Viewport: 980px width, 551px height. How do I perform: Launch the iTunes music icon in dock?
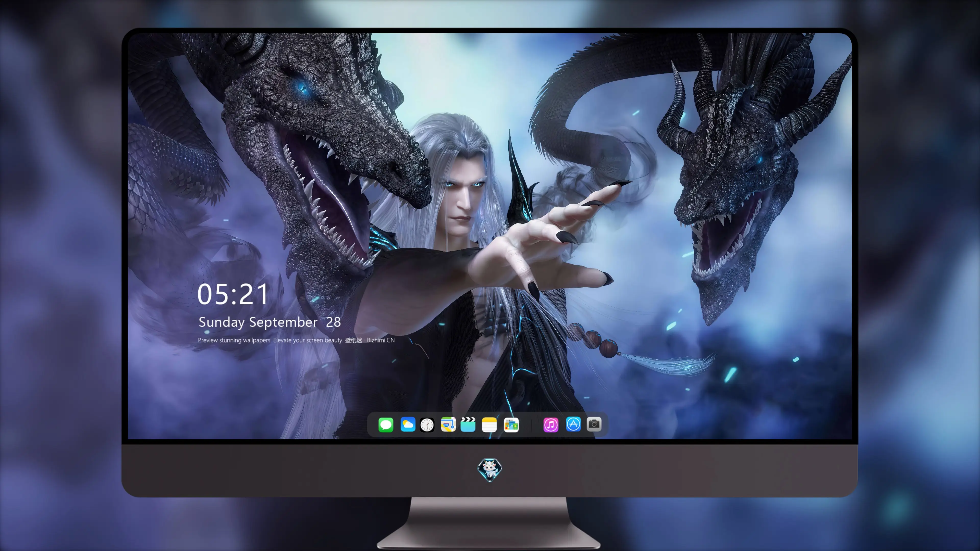pos(551,424)
